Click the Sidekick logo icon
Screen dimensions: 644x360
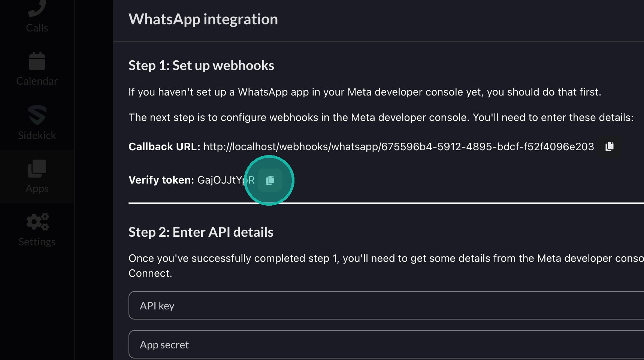[x=37, y=115]
